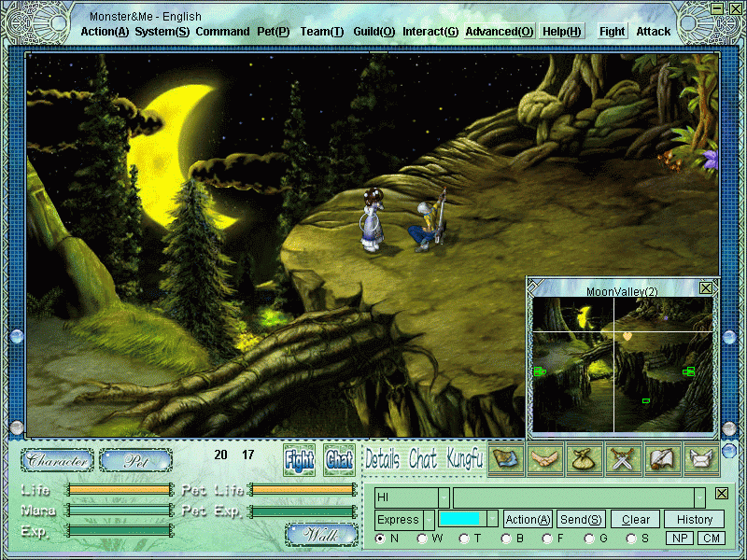Select the N chat channel radio button
This screenshot has height=560, width=747.
tap(380, 539)
